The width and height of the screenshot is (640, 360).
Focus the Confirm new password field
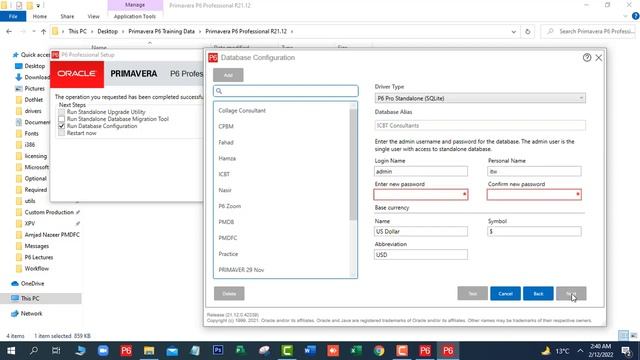(534, 195)
